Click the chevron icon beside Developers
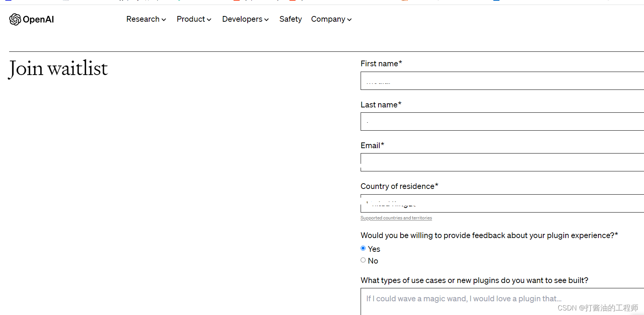The image size is (644, 315). point(266,19)
